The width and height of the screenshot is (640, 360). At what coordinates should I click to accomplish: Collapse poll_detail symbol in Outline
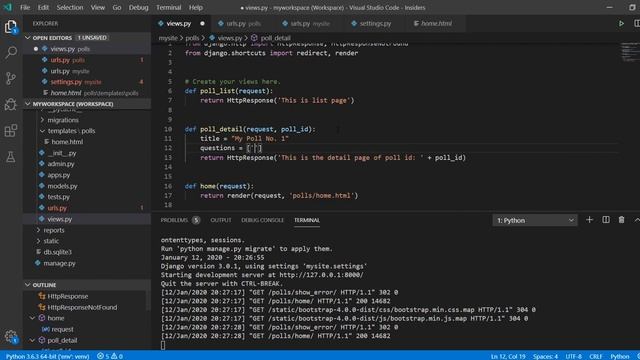click(32, 340)
